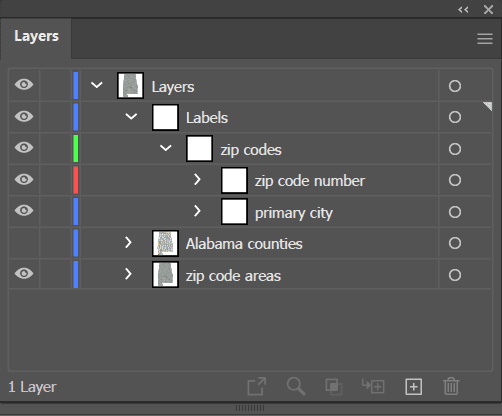Hide the Labels layer via eye icon
Image resolution: width=502 pixels, height=416 pixels.
(x=24, y=117)
